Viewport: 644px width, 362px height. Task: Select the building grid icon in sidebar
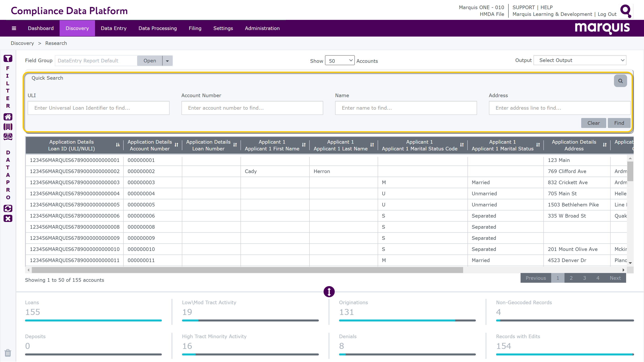click(8, 127)
